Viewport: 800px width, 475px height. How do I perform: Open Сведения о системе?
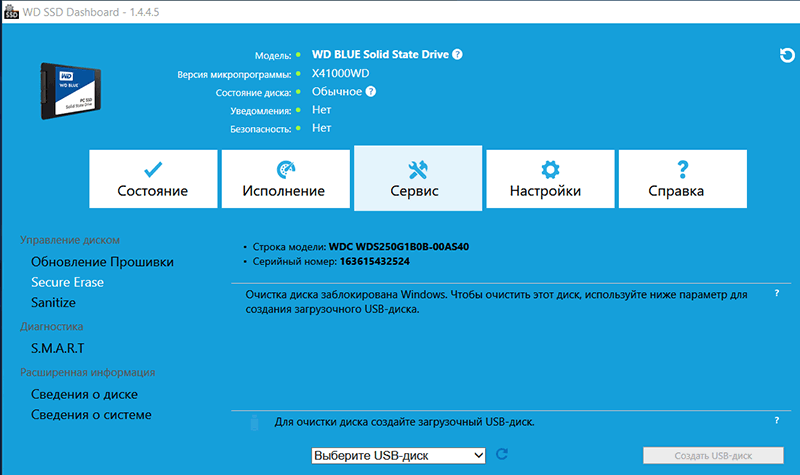tap(91, 415)
